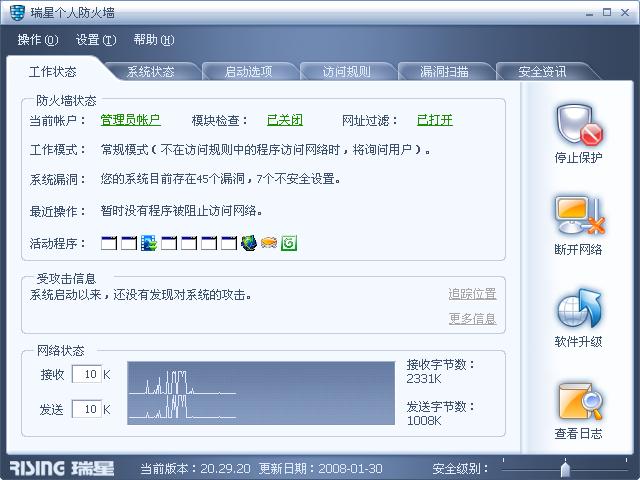Viewport: 640px width, 480px height.
Task: Click the 发送 scale input field
Action: (x=87, y=409)
